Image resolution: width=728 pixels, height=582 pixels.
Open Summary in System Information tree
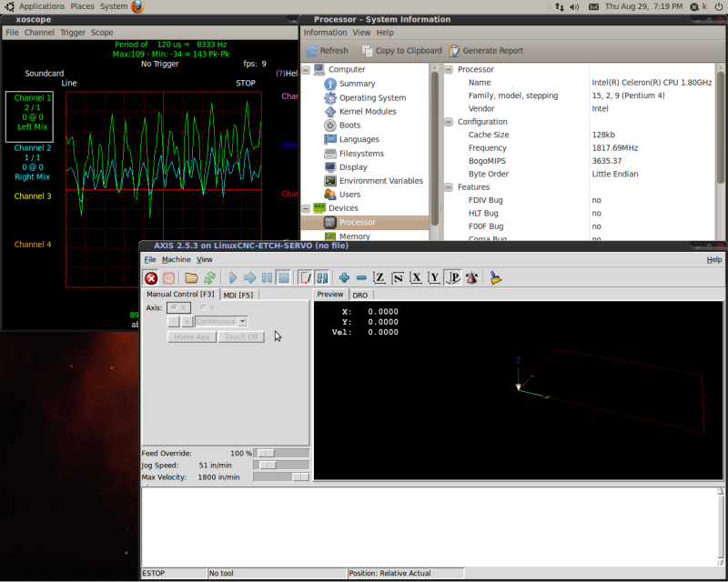(x=357, y=84)
